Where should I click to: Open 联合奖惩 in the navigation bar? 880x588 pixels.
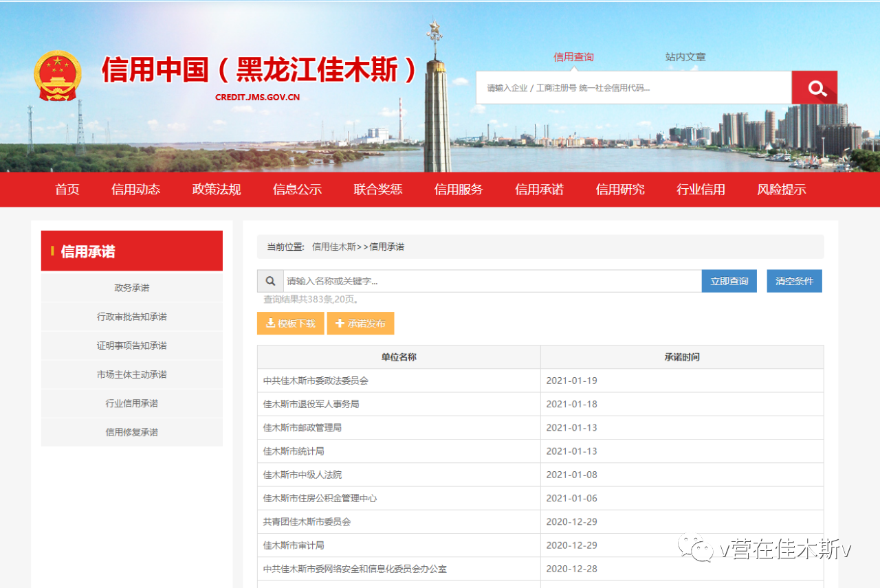(x=378, y=190)
